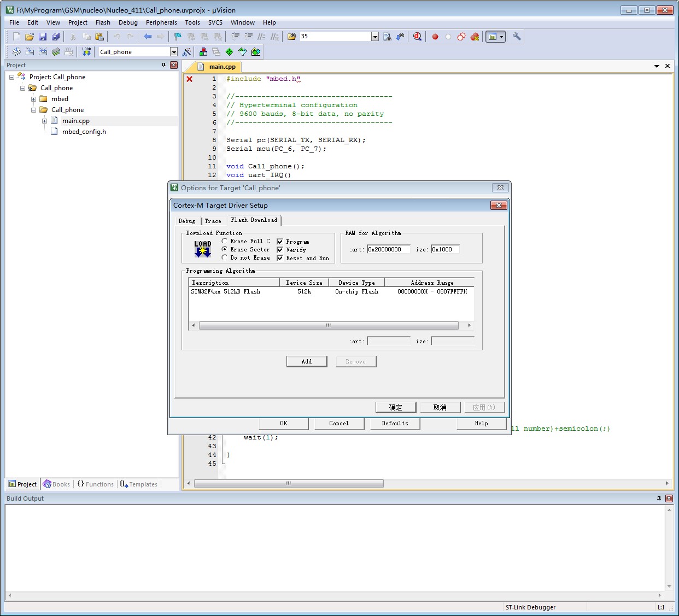Build the target icon
The width and height of the screenshot is (679, 616).
coord(30,52)
